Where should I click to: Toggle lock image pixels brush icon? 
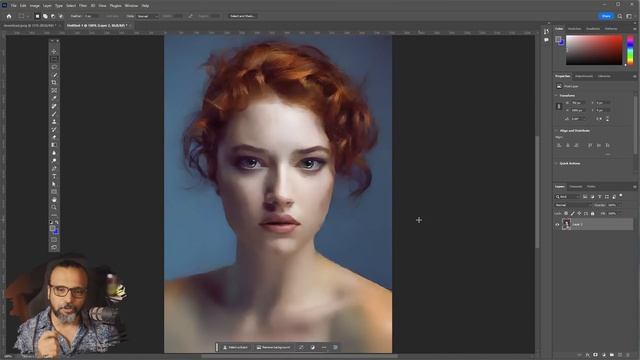click(573, 213)
